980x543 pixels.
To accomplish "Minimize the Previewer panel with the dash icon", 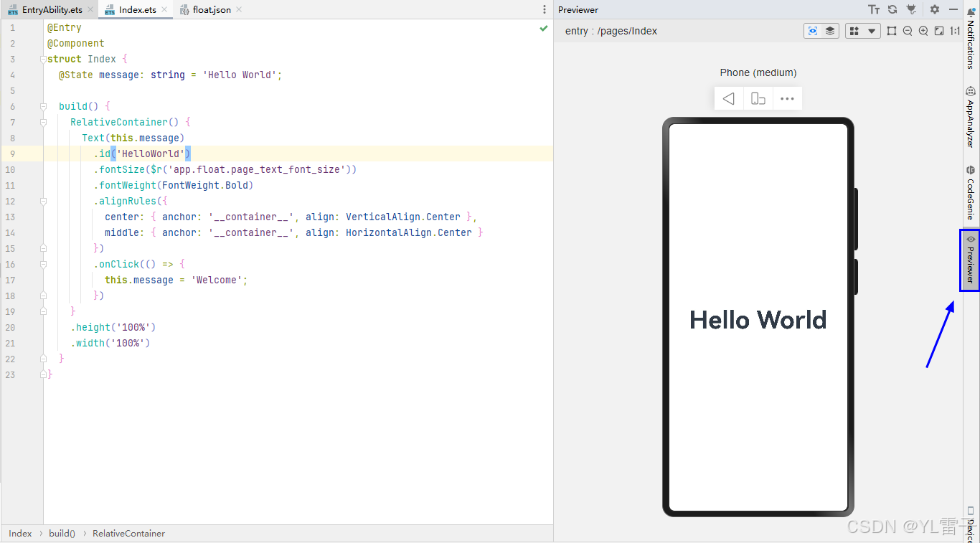I will pyautogui.click(x=953, y=9).
